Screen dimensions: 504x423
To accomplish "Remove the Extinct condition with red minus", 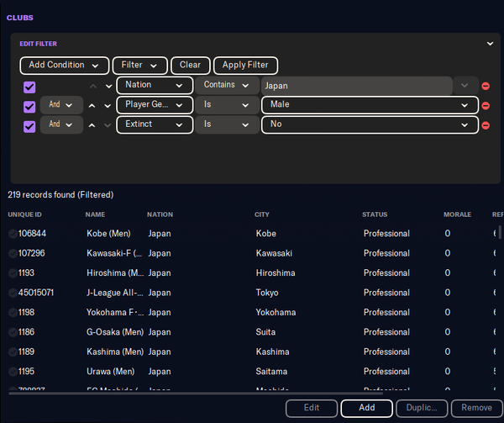I will click(486, 125).
